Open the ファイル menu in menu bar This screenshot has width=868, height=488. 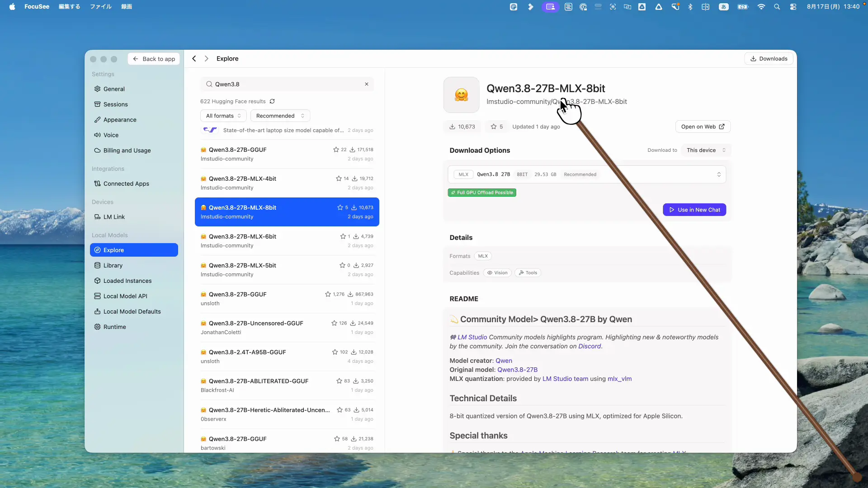click(100, 7)
